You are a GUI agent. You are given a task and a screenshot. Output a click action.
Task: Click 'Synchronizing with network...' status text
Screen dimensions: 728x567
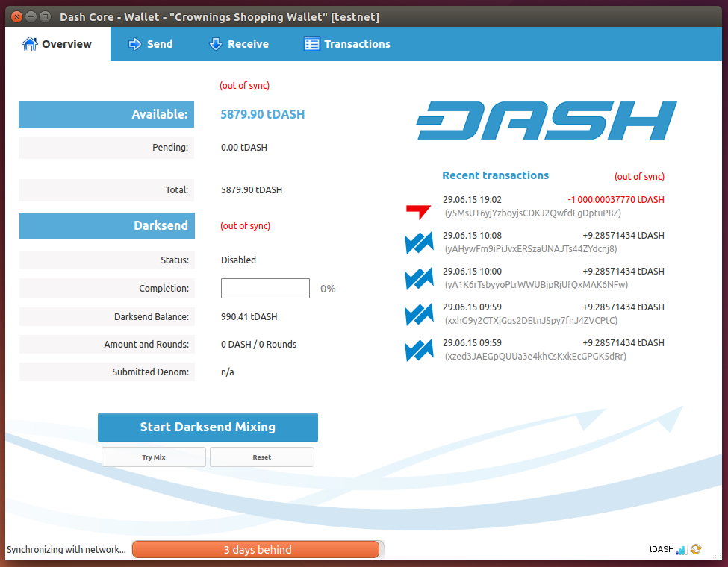click(66, 550)
